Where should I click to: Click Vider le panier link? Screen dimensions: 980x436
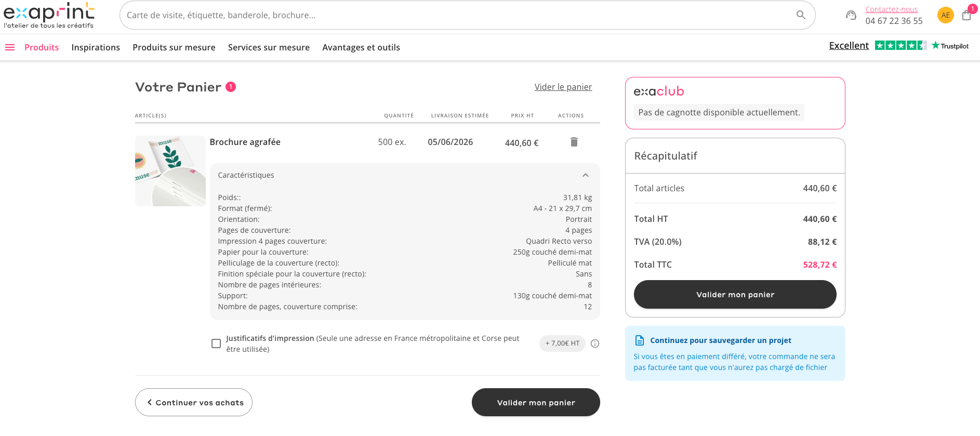click(x=563, y=87)
